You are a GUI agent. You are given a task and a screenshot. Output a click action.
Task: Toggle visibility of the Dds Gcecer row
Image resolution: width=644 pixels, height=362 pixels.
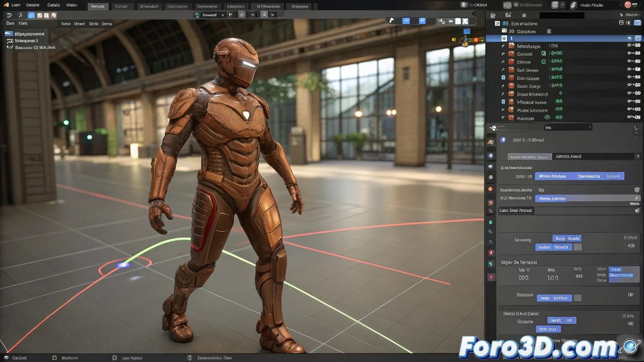pos(630,78)
